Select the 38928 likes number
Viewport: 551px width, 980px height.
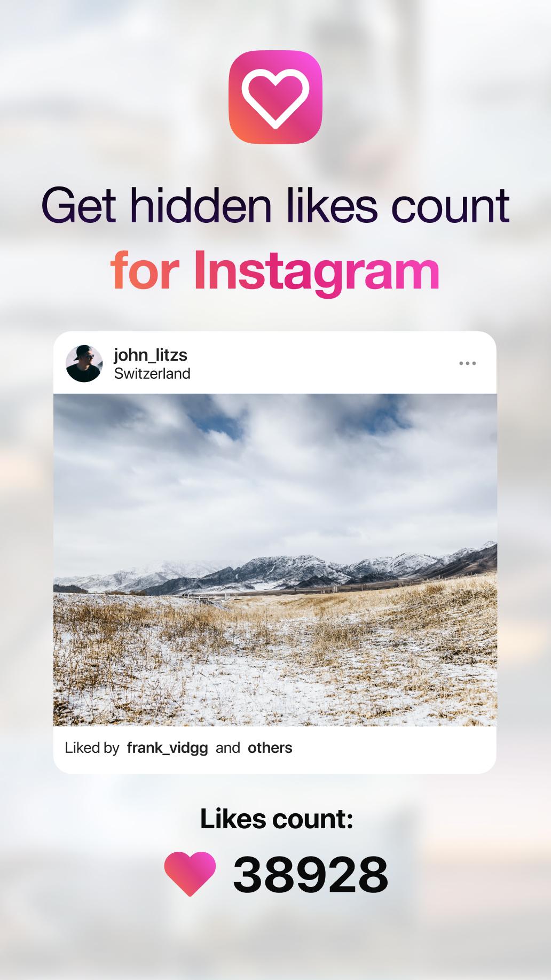pos(311,875)
